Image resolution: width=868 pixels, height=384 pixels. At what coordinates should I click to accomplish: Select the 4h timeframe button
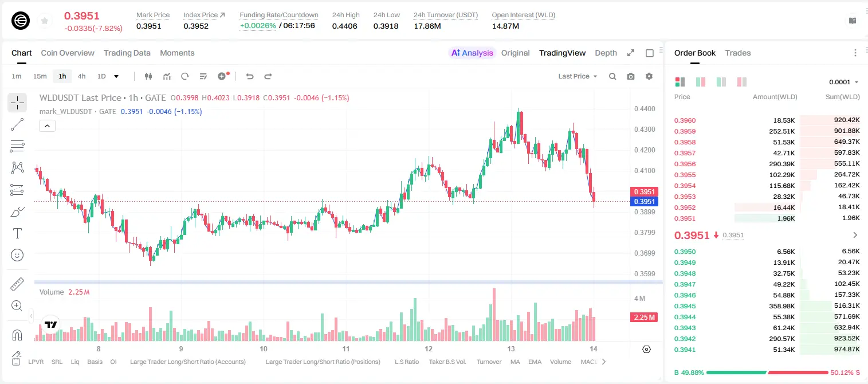[x=82, y=76]
